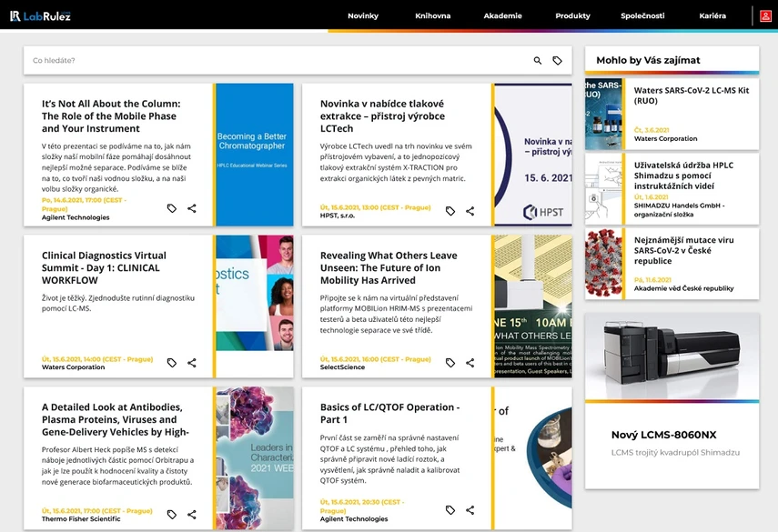Focus the 'Co hledáte?' search field
Image resolution: width=778 pixels, height=532 pixels.
point(278,61)
